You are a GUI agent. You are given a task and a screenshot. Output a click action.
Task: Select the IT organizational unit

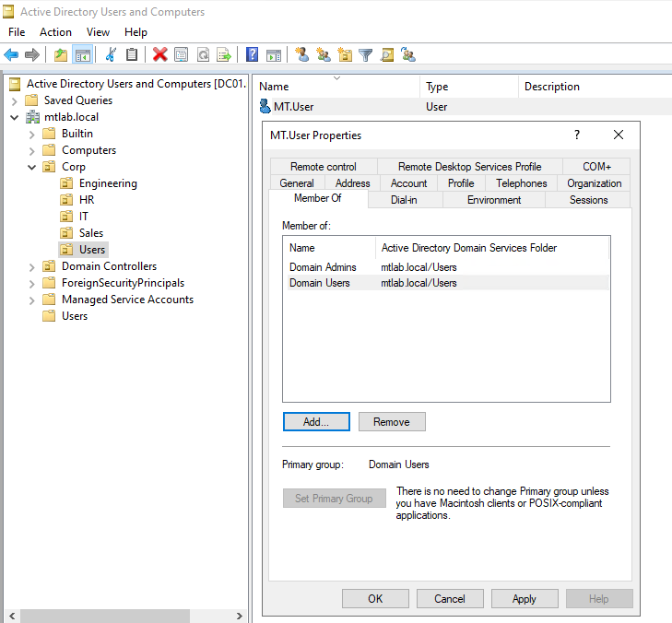click(83, 217)
